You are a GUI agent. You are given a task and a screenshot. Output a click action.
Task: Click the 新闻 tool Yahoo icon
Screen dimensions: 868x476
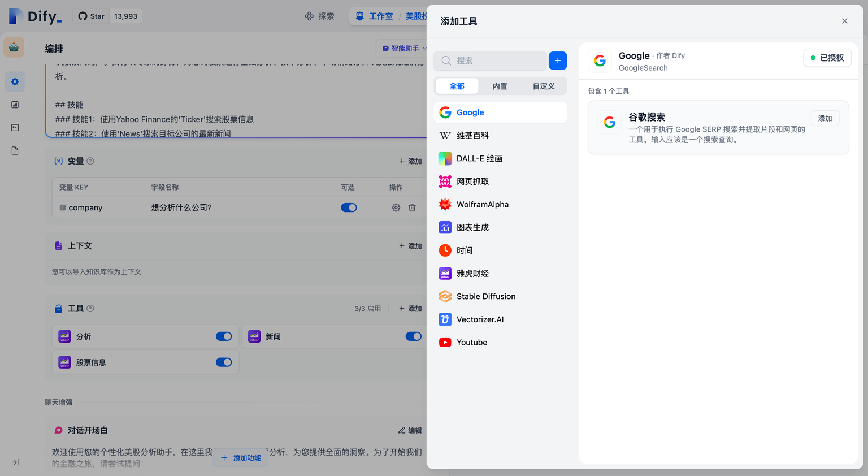[x=254, y=336]
